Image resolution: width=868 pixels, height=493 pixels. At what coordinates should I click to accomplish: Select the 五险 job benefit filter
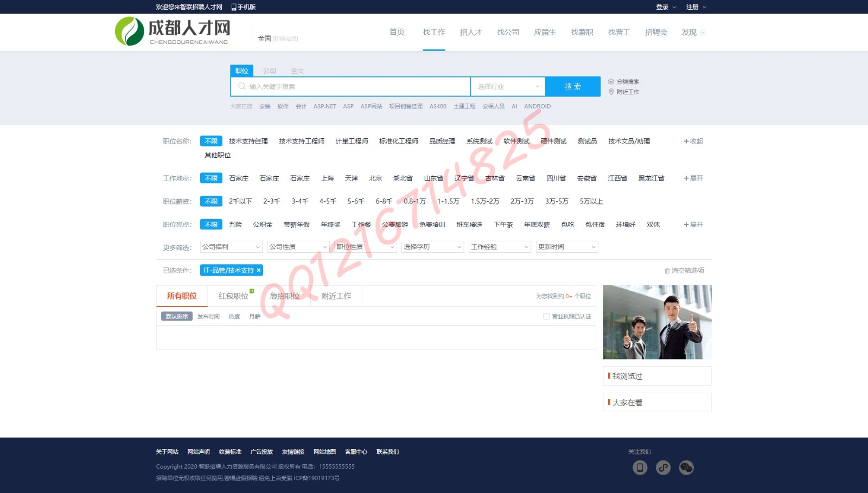[x=235, y=225]
